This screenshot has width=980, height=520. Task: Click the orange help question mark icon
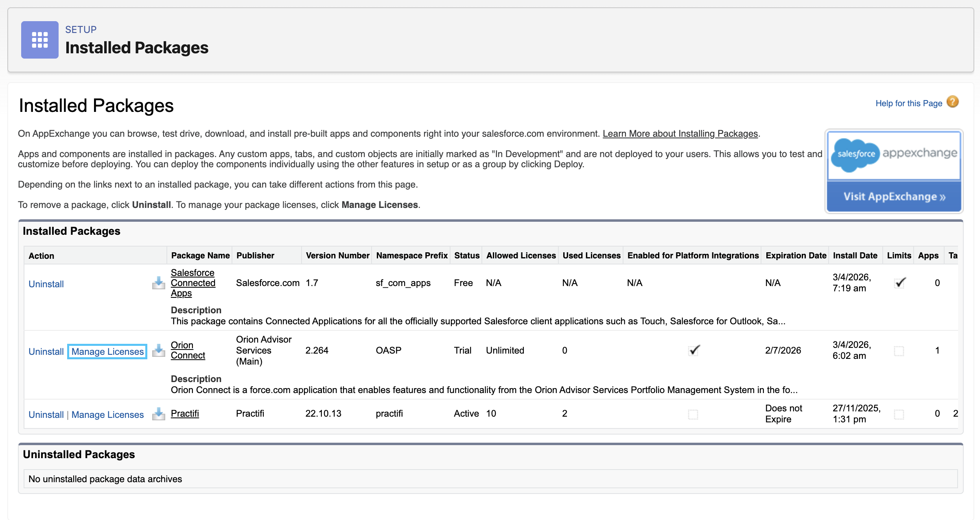pyautogui.click(x=952, y=102)
